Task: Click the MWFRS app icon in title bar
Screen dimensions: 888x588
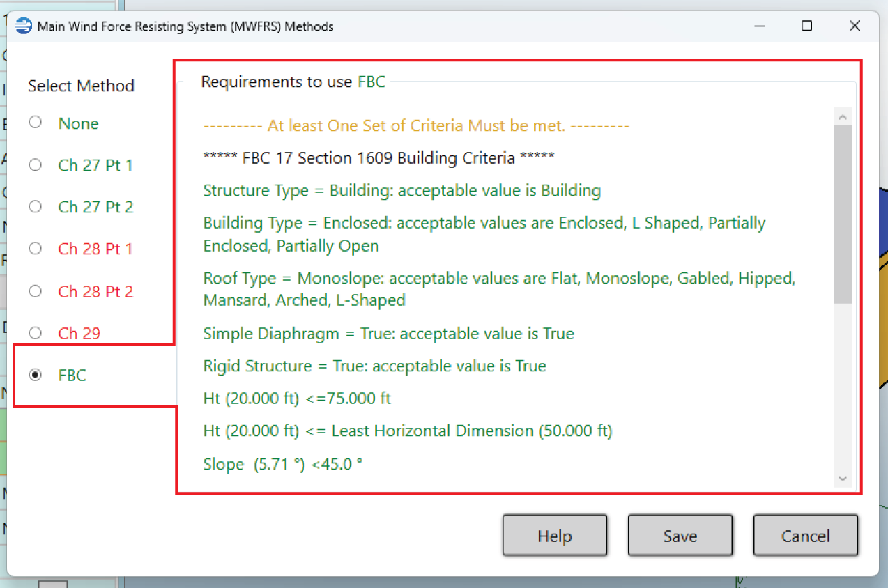Action: pyautogui.click(x=24, y=26)
